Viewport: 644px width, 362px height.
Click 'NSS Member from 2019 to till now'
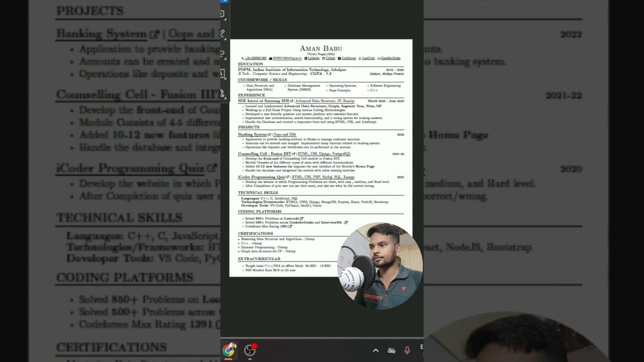[270, 270]
